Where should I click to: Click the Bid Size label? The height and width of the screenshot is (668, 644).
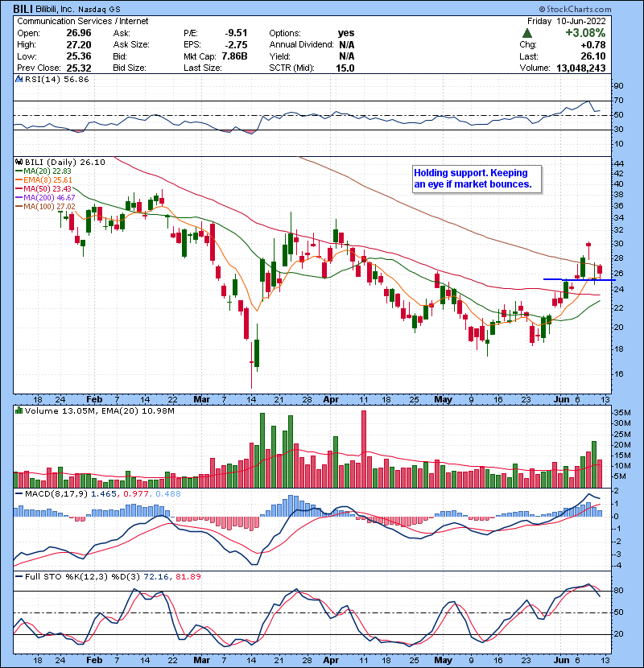(130, 68)
